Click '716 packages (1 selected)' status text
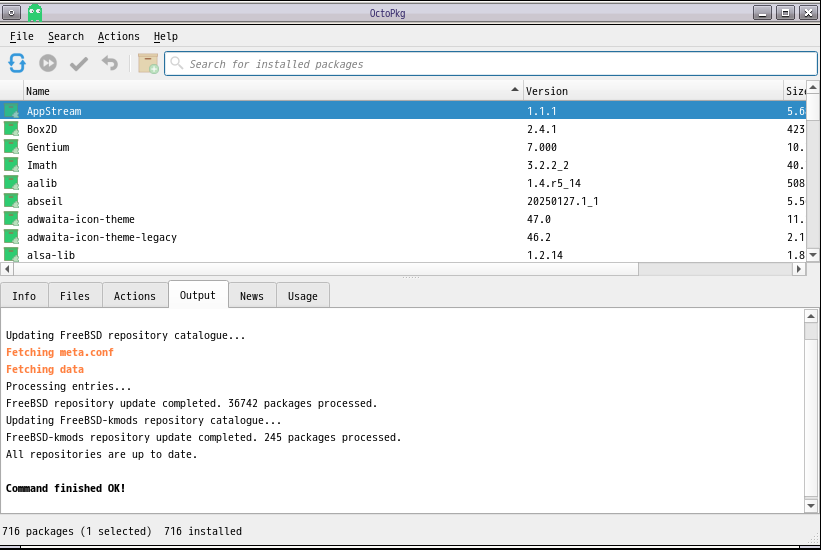 76,531
